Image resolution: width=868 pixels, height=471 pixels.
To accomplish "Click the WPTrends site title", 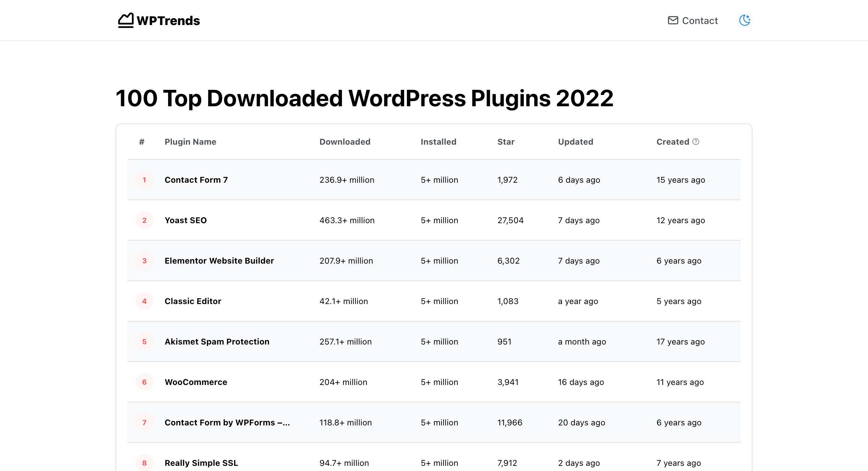I will click(168, 21).
